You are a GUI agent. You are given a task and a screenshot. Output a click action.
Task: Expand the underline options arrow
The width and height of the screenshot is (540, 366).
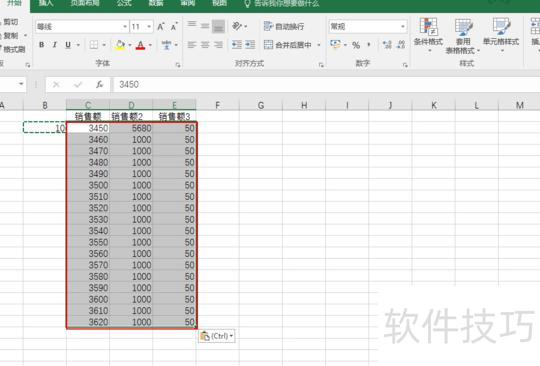[x=78, y=45]
